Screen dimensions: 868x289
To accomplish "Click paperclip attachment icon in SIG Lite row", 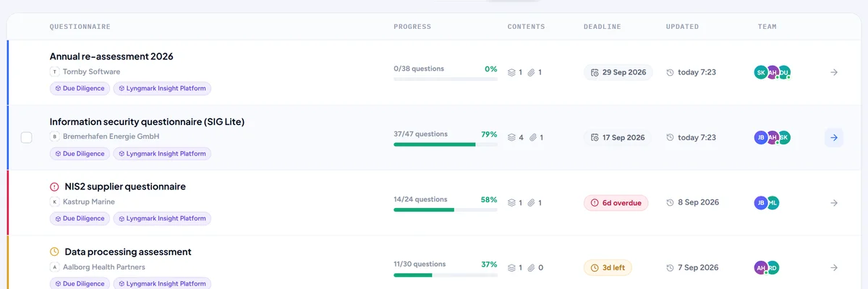I will 532,137.
